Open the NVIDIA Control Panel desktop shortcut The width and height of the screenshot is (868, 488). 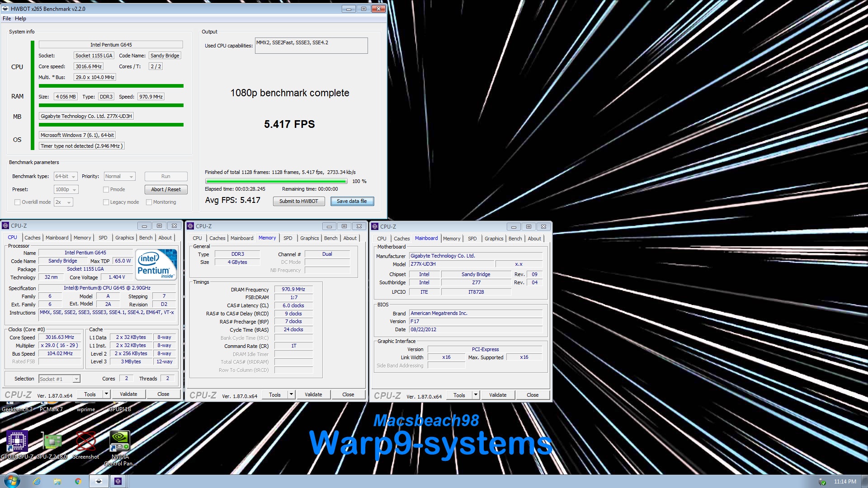120,447
